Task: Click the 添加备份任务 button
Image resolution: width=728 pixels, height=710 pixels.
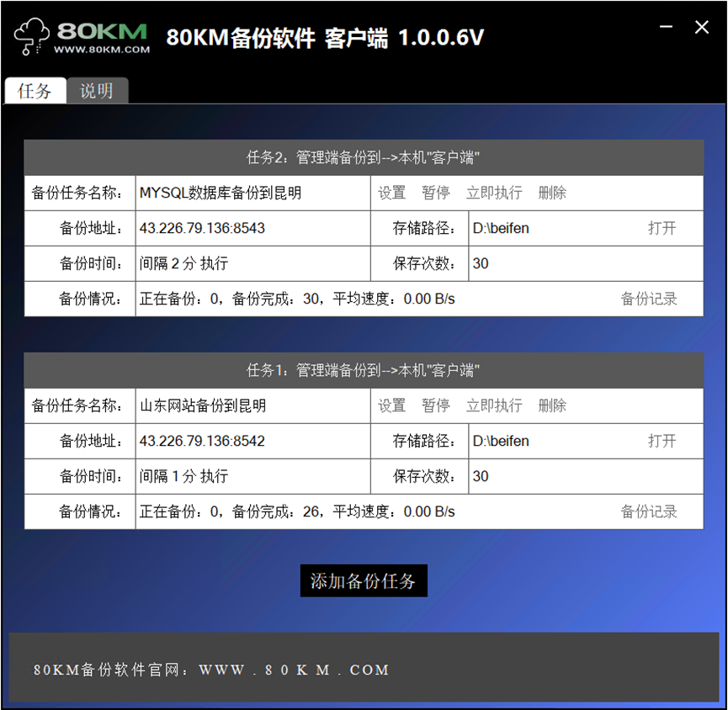Action: [x=364, y=580]
